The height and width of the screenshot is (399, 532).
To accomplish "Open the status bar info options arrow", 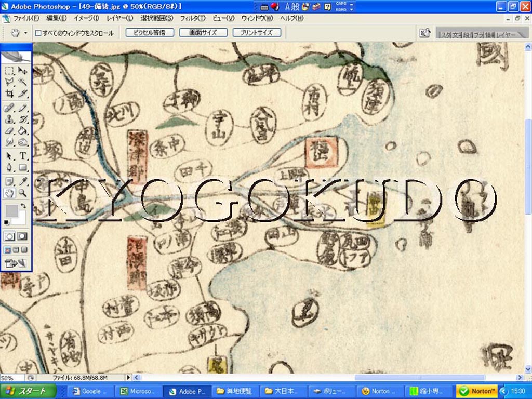I will (x=128, y=377).
